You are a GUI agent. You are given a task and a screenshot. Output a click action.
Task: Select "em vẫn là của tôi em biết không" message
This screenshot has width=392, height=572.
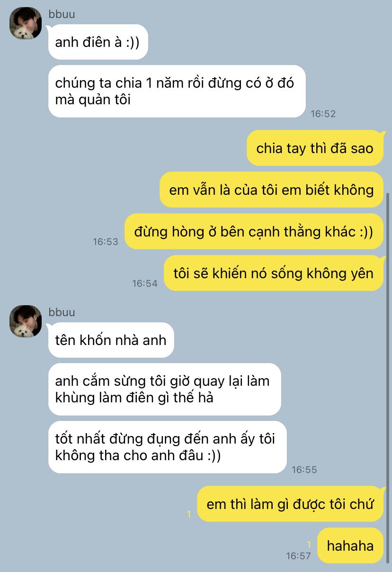271,190
